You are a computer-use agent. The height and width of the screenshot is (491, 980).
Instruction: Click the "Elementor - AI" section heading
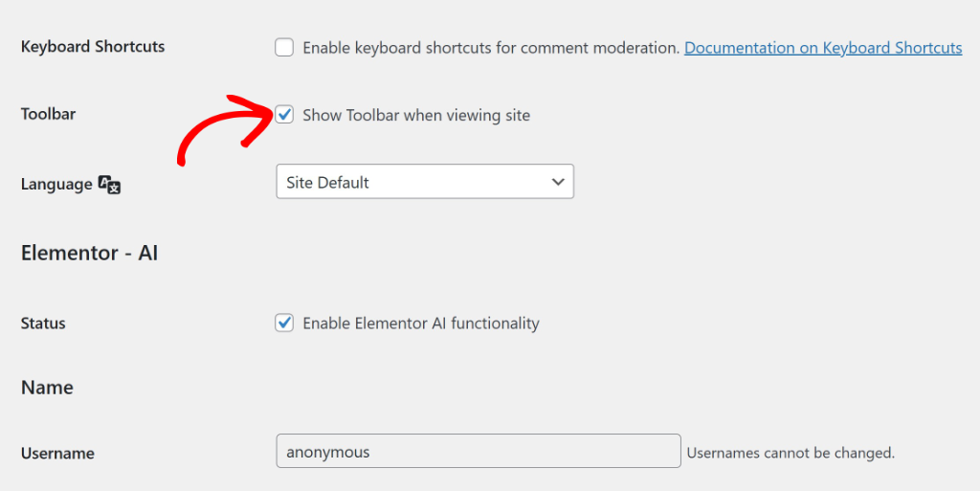point(89,254)
